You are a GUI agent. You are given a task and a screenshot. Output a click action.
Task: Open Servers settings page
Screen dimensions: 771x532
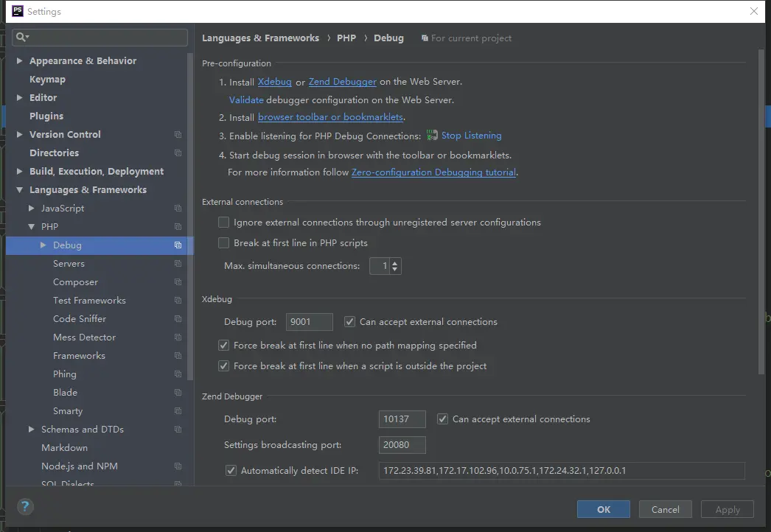click(x=69, y=264)
